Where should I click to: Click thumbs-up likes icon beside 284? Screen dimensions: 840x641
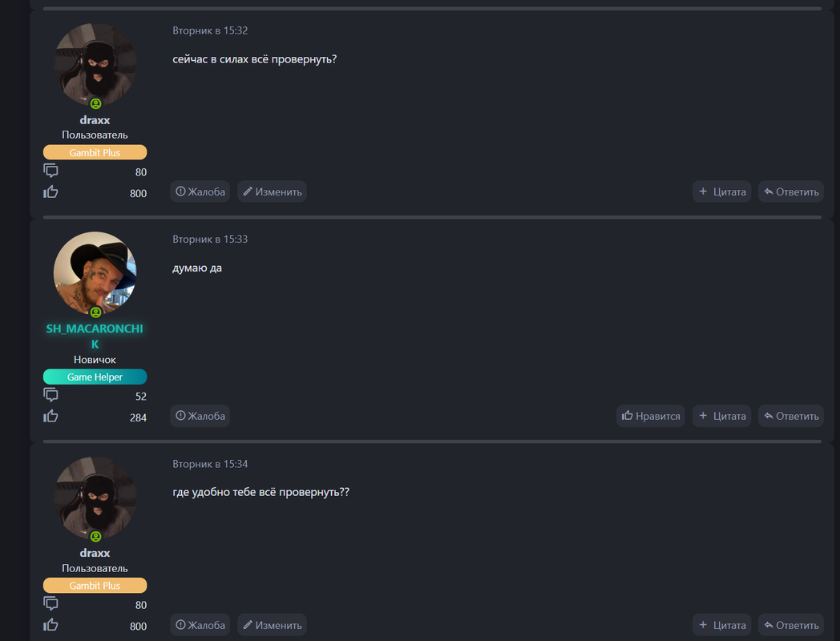pos(50,416)
